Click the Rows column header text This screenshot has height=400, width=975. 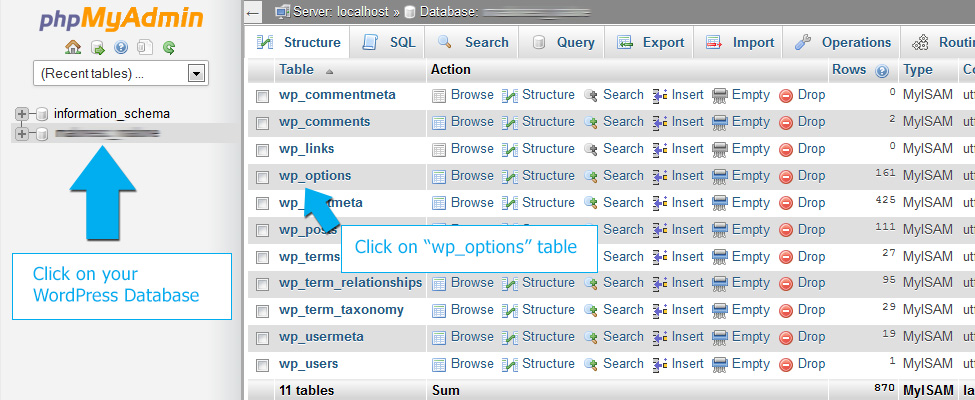(x=849, y=70)
